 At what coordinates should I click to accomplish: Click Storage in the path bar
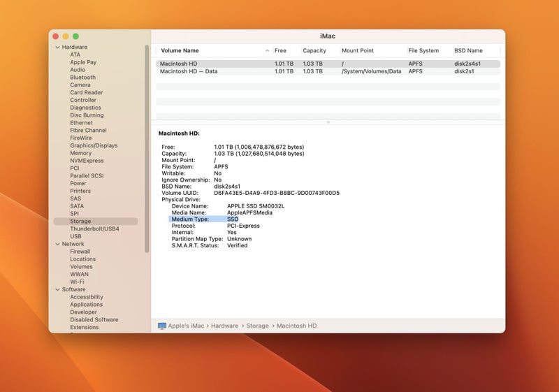257,326
